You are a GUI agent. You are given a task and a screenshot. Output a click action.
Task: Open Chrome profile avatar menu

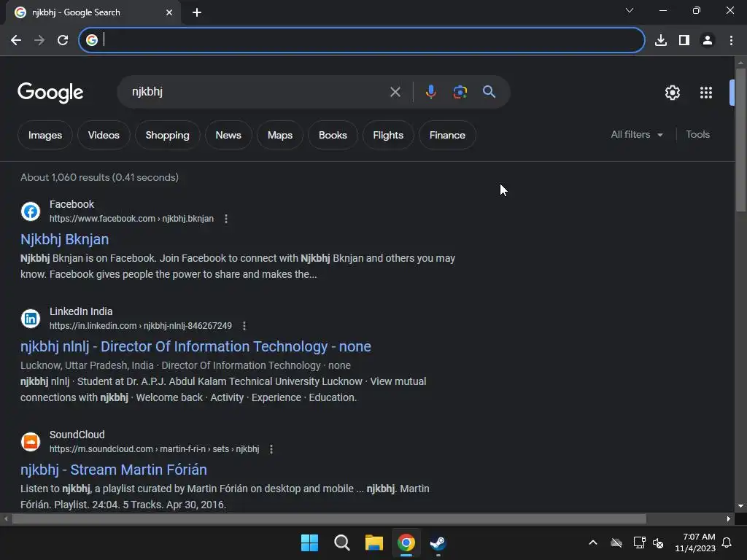click(708, 40)
